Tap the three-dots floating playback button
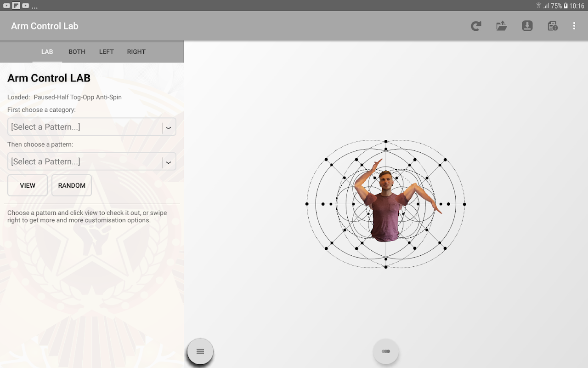The height and width of the screenshot is (368, 588). 386,351
